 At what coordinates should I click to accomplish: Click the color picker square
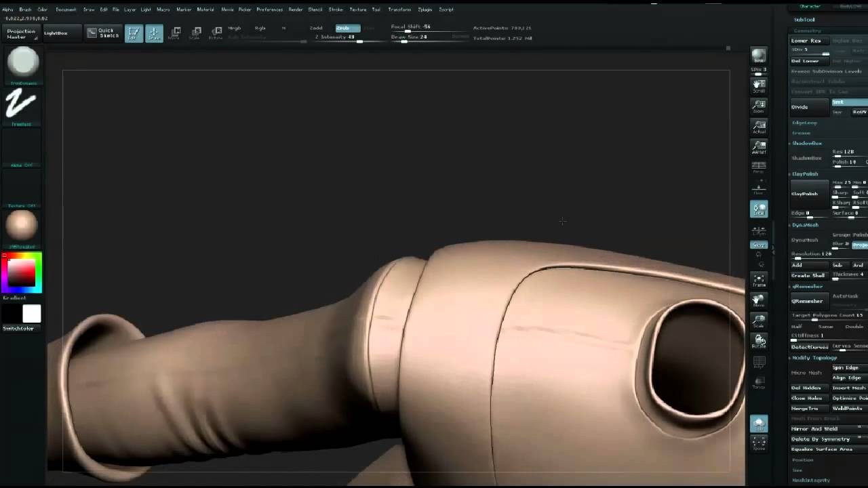point(21,272)
